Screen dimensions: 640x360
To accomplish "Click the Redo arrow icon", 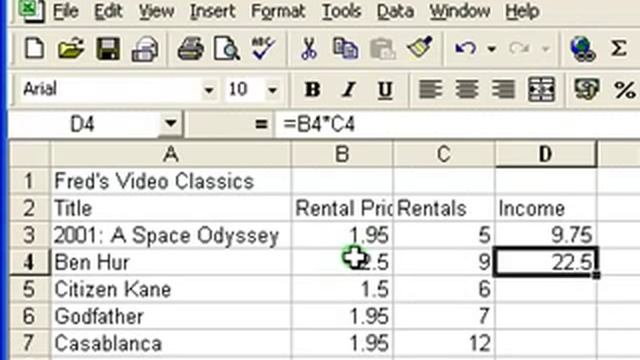I will [x=519, y=49].
